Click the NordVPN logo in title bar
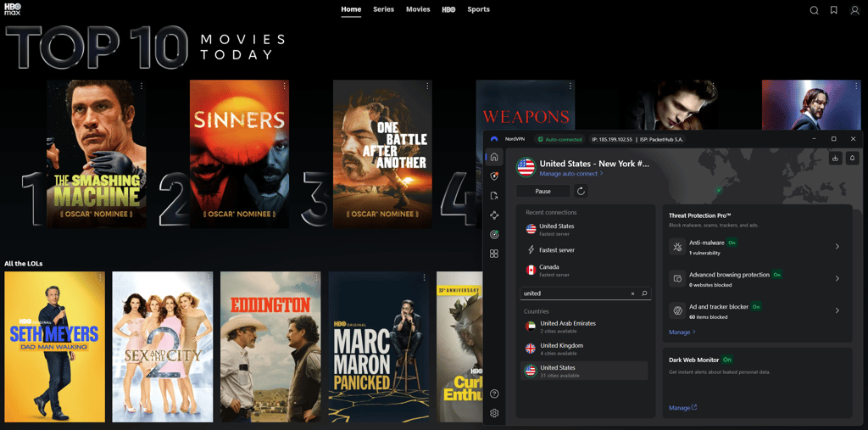Image resolution: width=868 pixels, height=430 pixels. [x=494, y=139]
